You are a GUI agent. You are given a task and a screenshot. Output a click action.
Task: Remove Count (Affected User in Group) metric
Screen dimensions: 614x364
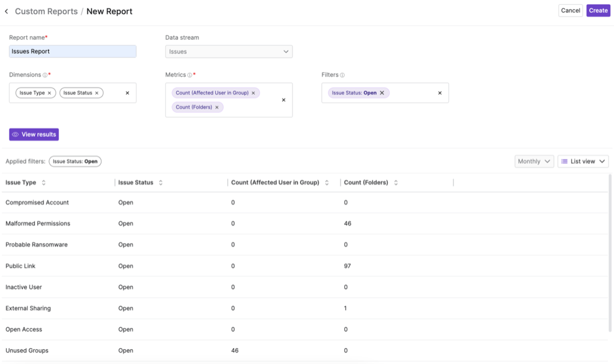pyautogui.click(x=253, y=93)
